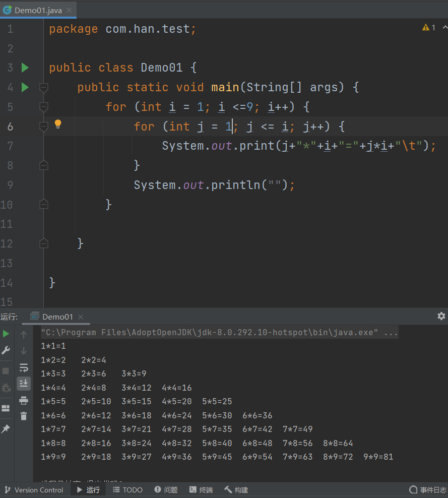
Task: Open run configuration with the wrench icon
Action: click(6, 350)
